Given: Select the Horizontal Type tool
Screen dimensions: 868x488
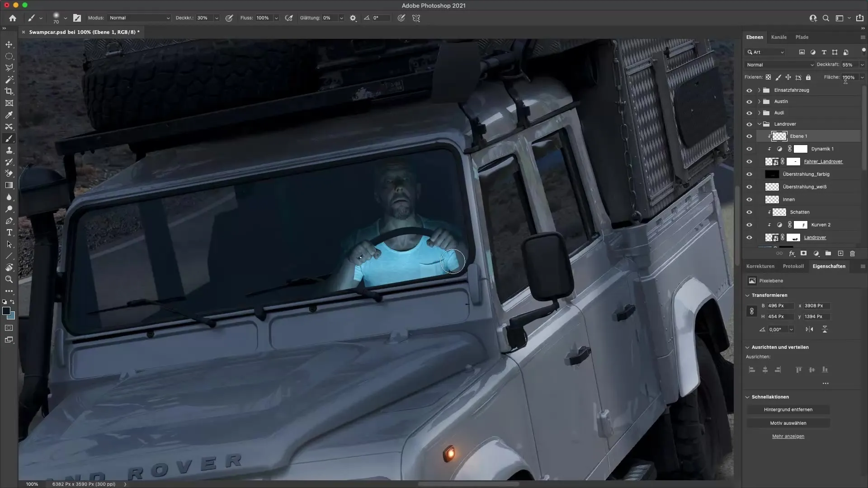Looking at the screenshot, I should tap(9, 232).
